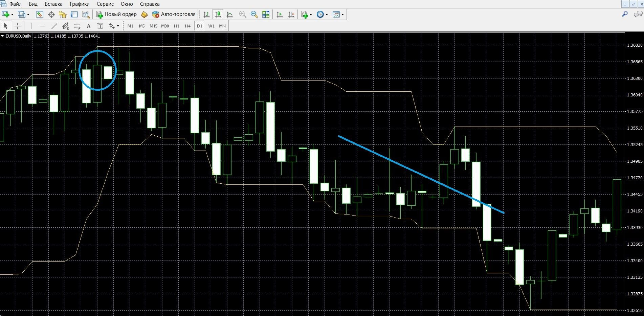Switch to the H1 timeframe
Image resolution: width=644 pixels, height=316 pixels.
(x=176, y=26)
